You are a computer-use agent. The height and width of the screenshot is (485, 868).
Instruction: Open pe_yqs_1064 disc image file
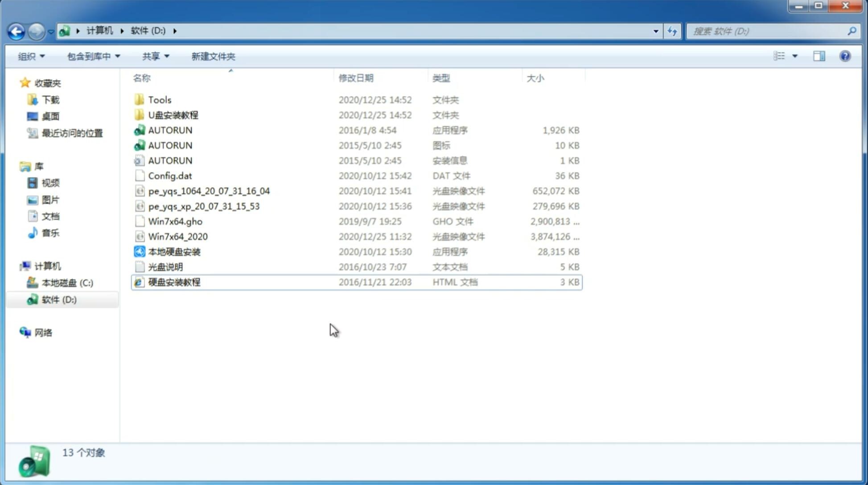click(209, 191)
